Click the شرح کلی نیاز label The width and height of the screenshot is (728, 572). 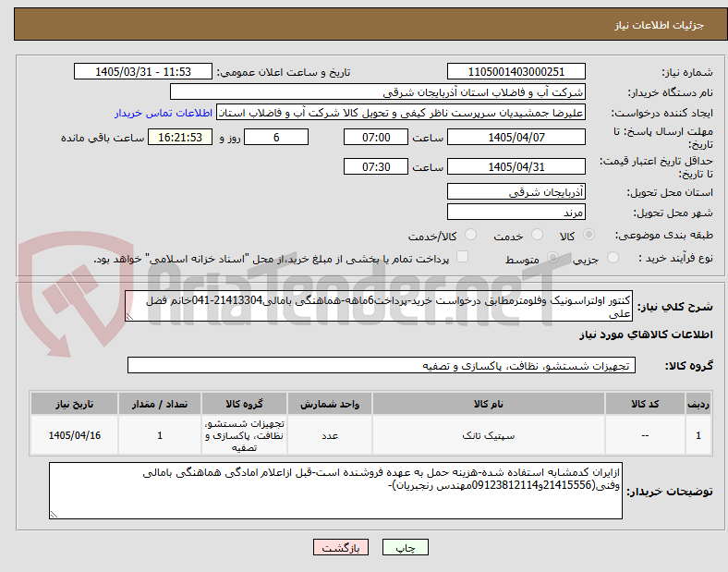point(674,307)
